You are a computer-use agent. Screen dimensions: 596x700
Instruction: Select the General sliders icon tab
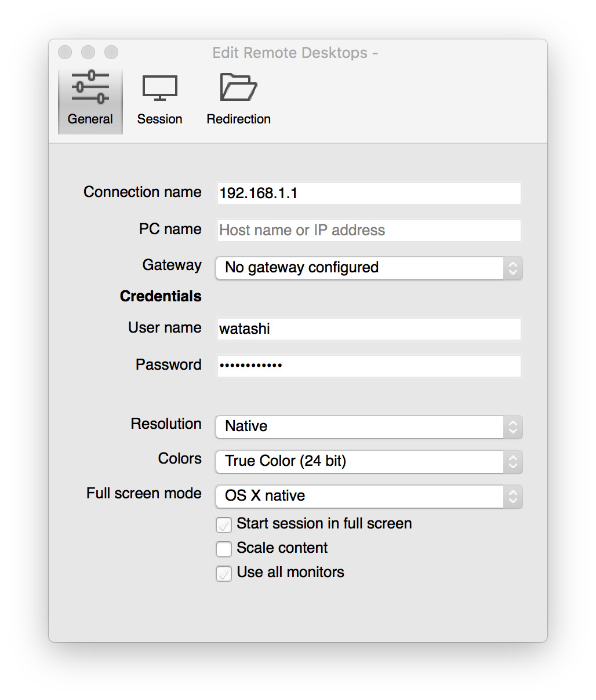click(90, 100)
